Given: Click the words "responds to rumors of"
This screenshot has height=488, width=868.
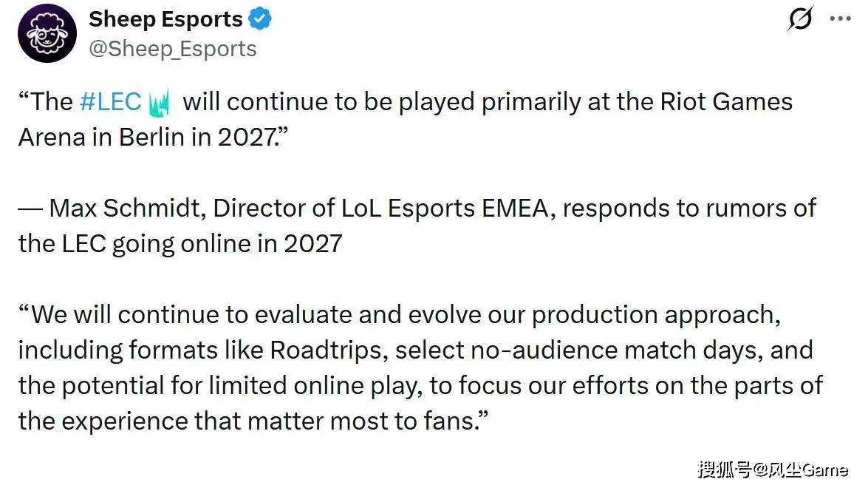Looking at the screenshot, I should click(689, 209).
